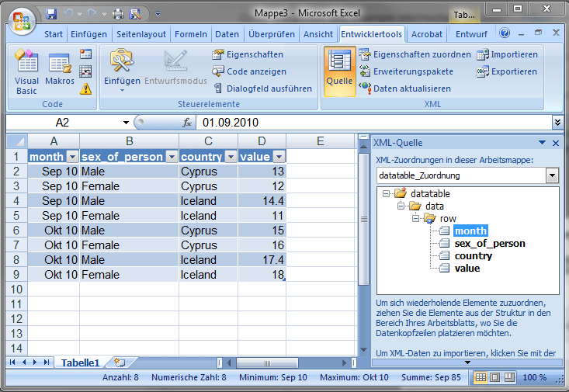Click Daten aktualisieren
Image resolution: width=569 pixels, height=392 pixels.
point(404,88)
